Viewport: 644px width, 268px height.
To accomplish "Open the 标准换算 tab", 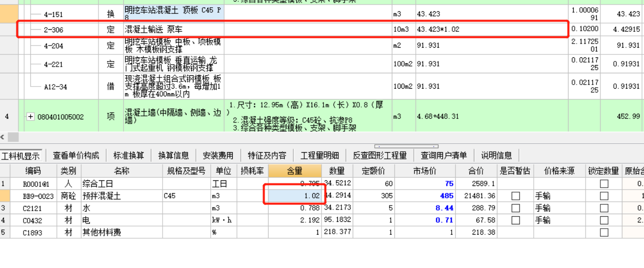I will [x=129, y=155].
